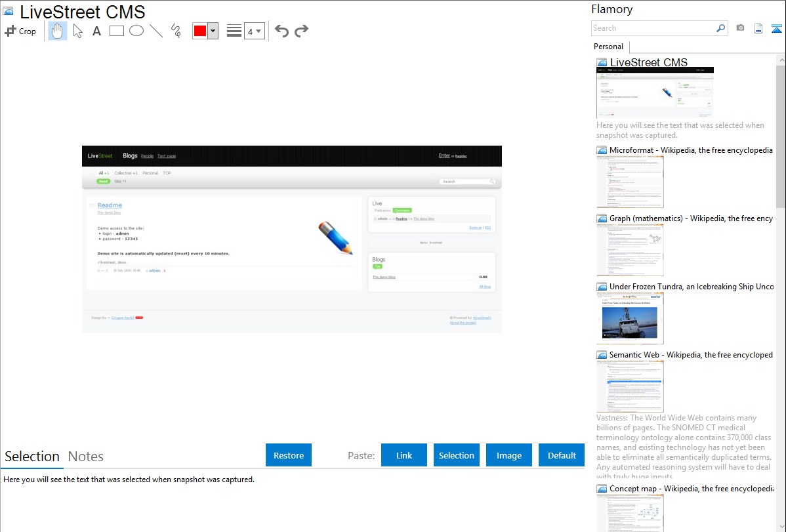Viewport: 786px width, 532px height.
Task: Pick the rectangle drawing tool
Action: click(x=117, y=31)
